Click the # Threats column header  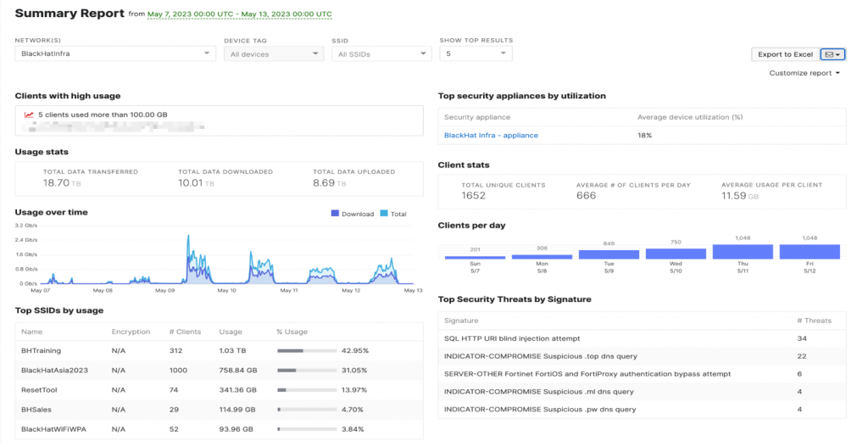click(x=814, y=321)
